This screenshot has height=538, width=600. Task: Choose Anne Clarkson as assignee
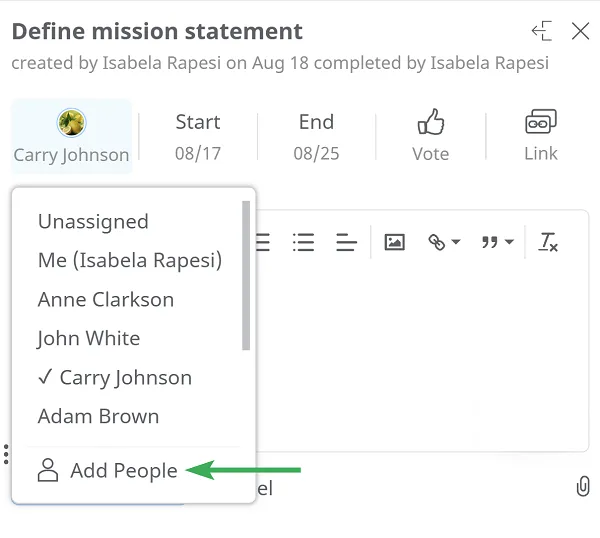(106, 299)
